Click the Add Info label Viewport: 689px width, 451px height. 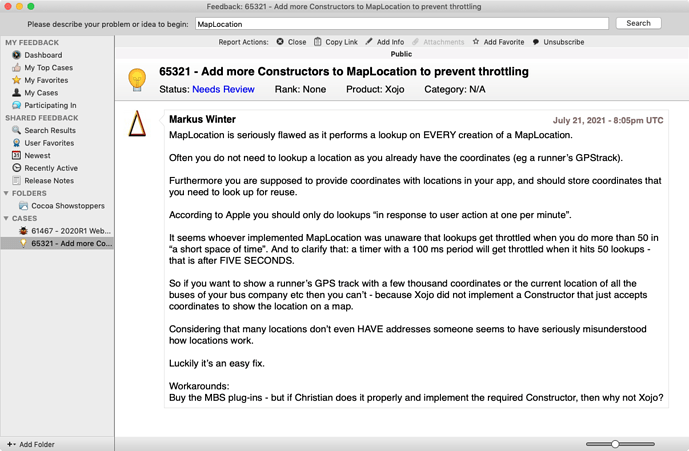point(390,42)
